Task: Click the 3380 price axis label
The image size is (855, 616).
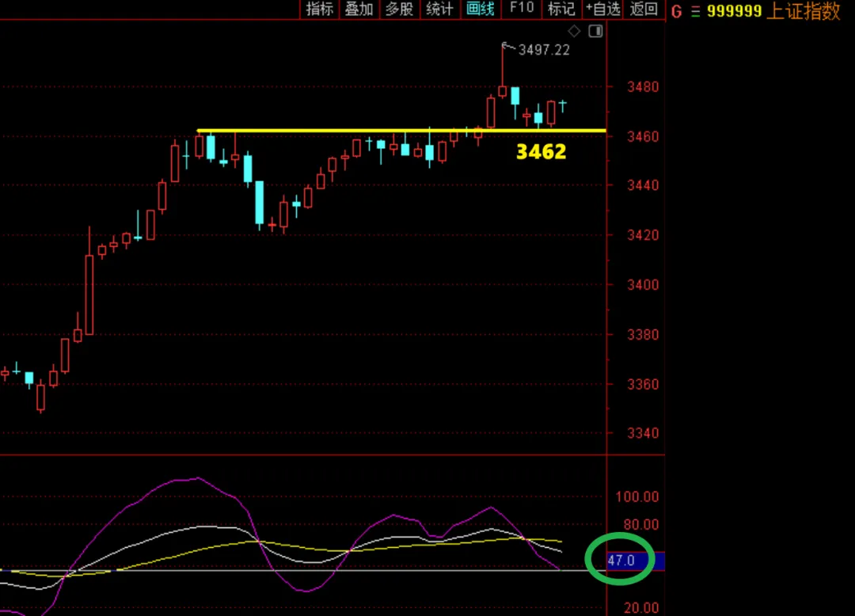Action: [643, 334]
